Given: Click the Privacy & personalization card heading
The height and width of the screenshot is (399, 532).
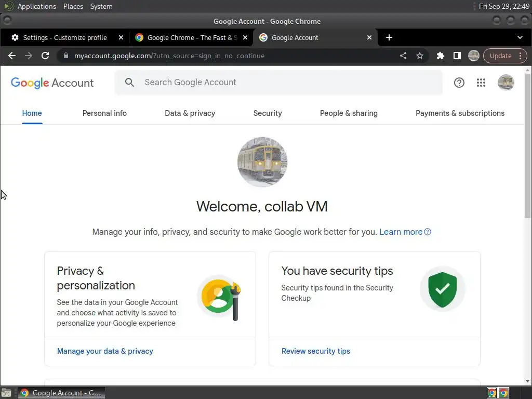Looking at the screenshot, I should click(96, 278).
